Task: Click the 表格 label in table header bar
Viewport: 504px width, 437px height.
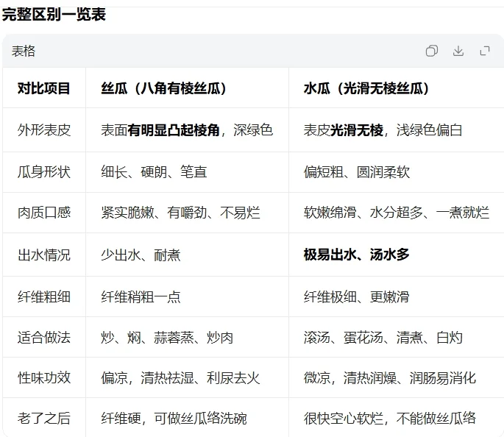Action: (x=24, y=51)
